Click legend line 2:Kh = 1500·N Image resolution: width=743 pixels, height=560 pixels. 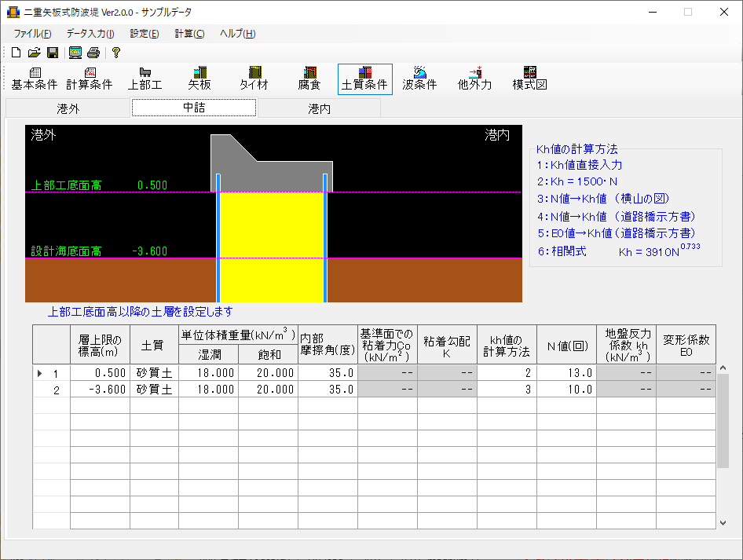pos(577,181)
